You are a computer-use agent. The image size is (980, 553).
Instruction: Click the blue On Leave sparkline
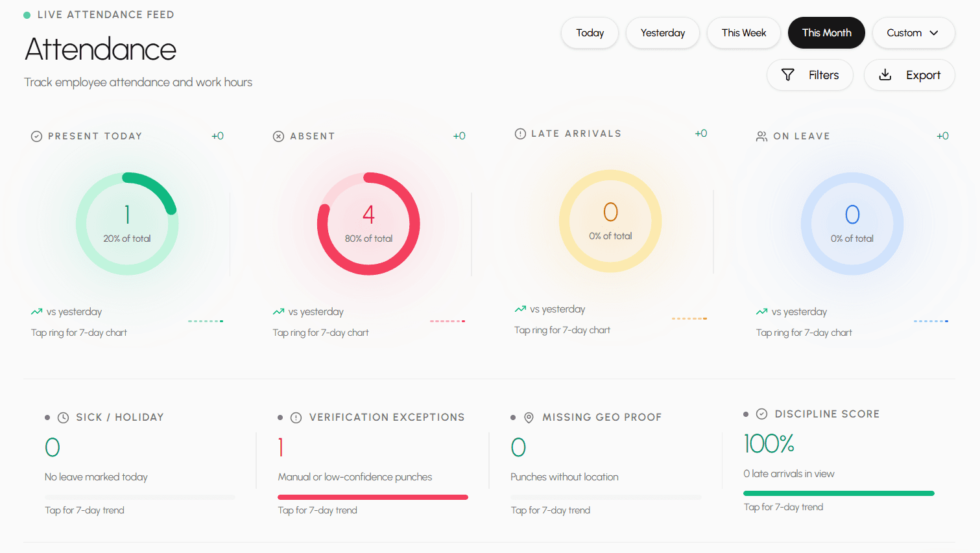point(931,321)
